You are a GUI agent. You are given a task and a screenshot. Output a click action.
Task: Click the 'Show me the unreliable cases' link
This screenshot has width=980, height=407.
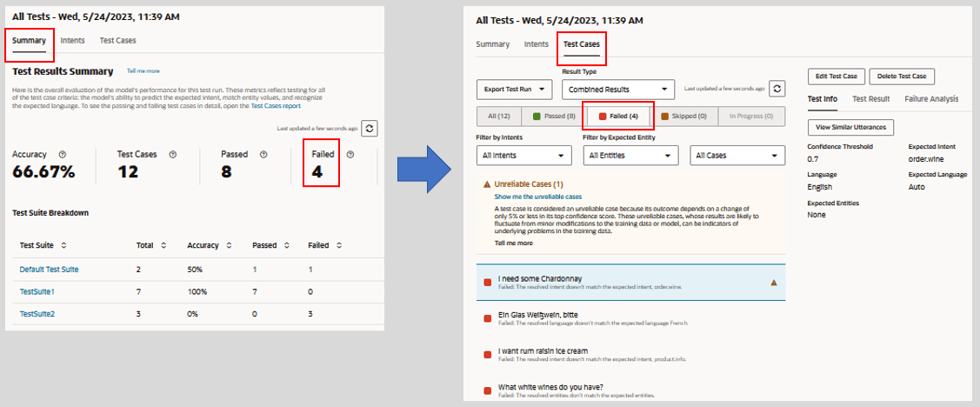537,197
